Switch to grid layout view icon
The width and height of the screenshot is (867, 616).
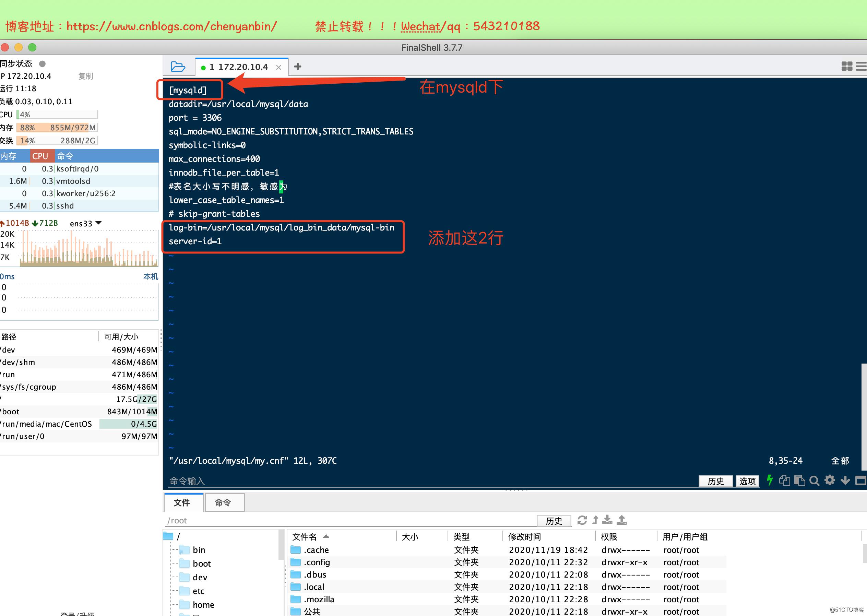[x=846, y=67]
